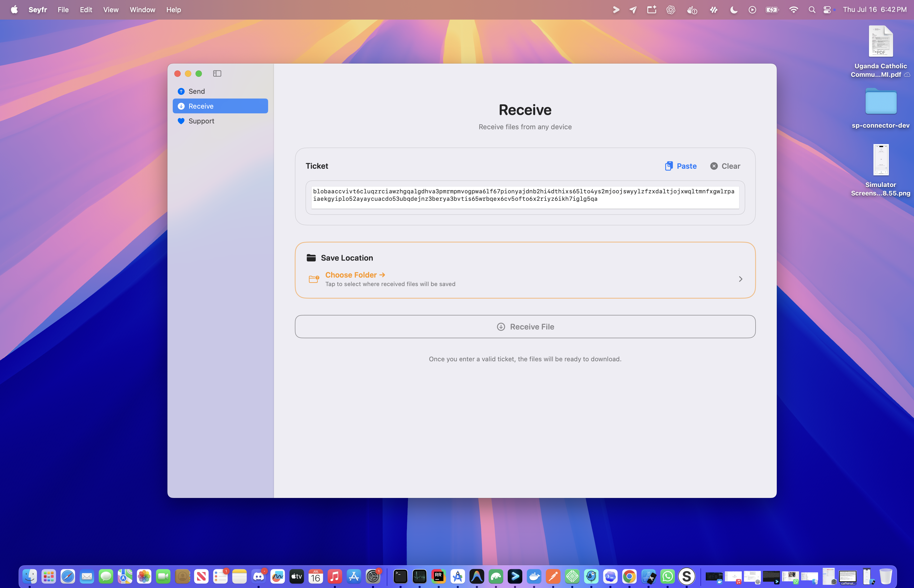Paste a ticket from clipboard
The height and width of the screenshot is (588, 914).
(x=681, y=166)
